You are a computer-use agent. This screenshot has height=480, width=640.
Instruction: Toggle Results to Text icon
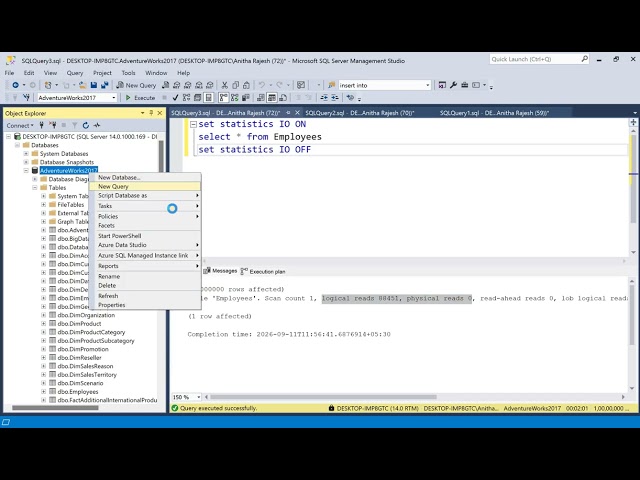[x=261, y=98]
